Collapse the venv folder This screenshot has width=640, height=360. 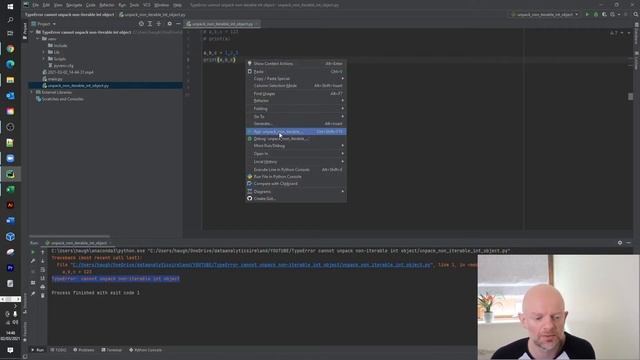click(38, 39)
